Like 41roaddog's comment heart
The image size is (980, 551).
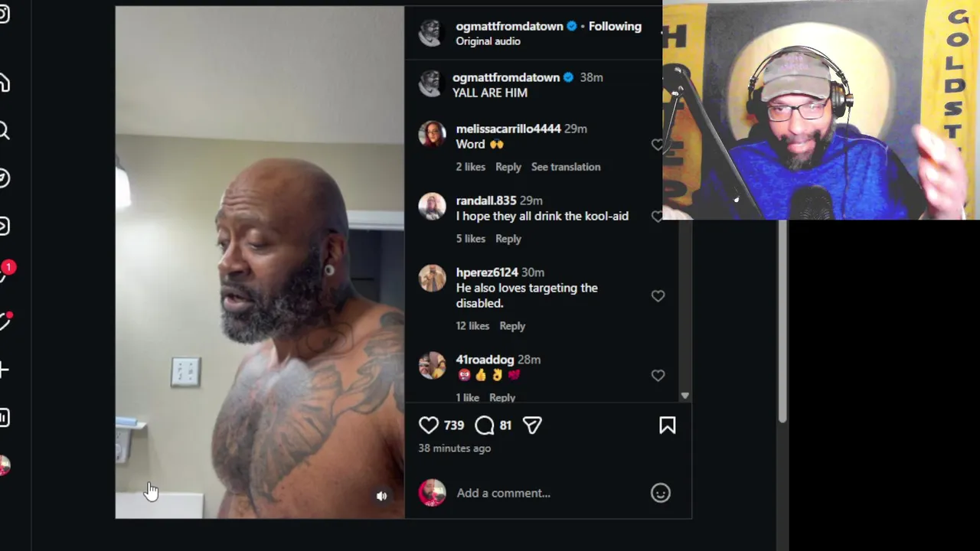(658, 376)
